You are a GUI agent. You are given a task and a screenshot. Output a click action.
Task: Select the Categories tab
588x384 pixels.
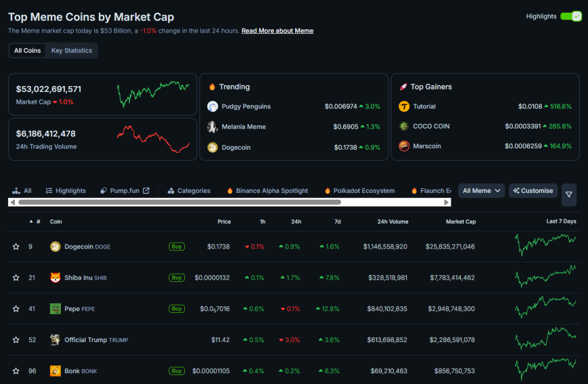189,191
